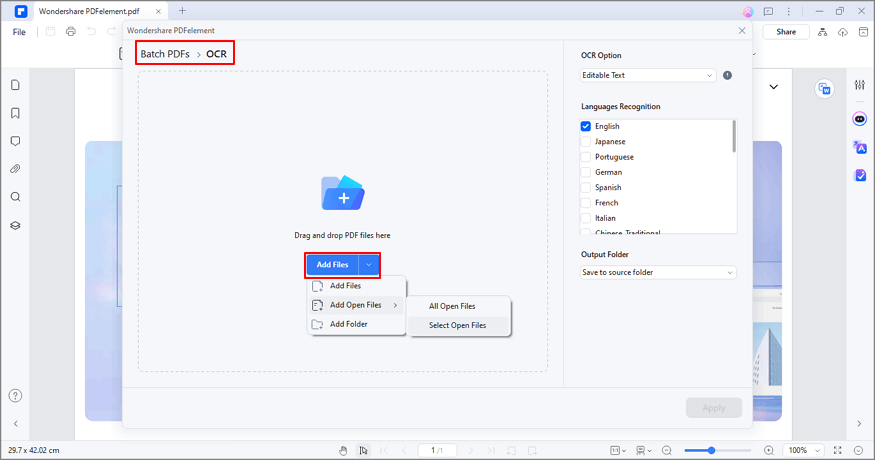Open the translate icon on right sidebar

(860, 147)
